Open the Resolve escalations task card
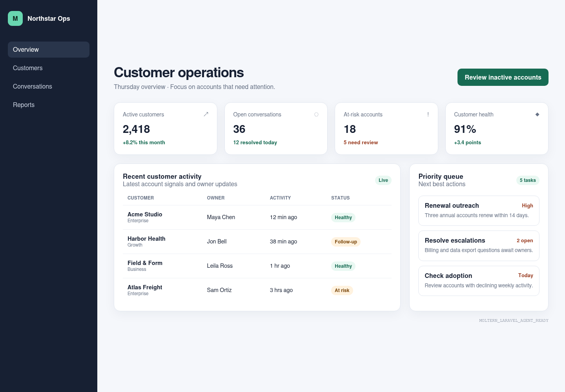 tap(479, 246)
